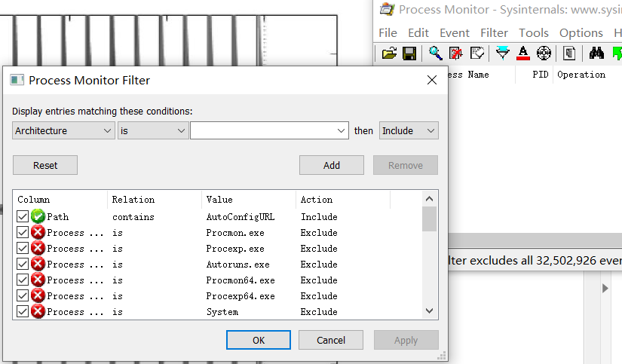Expand the empty filter value combo box arrow
This screenshot has height=364, width=622.
(x=341, y=130)
